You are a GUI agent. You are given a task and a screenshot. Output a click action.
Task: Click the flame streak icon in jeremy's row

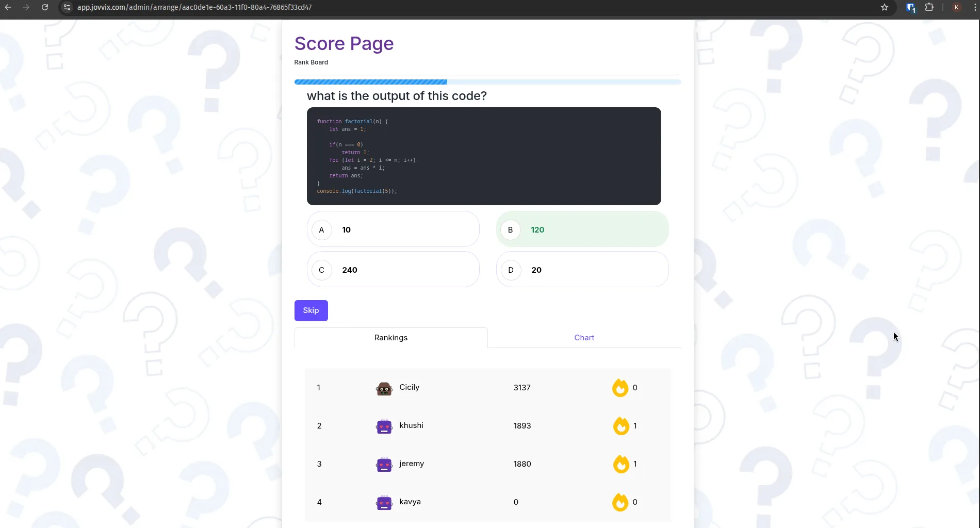coord(621,464)
